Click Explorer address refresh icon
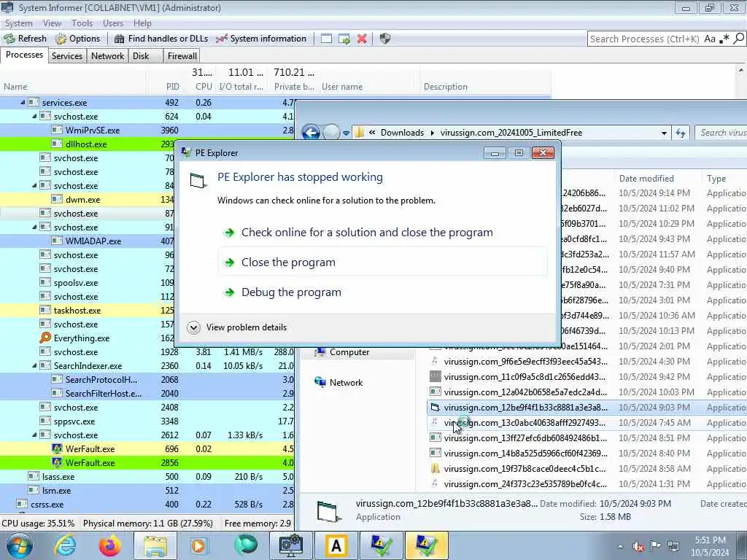747x560 pixels. 681,133
